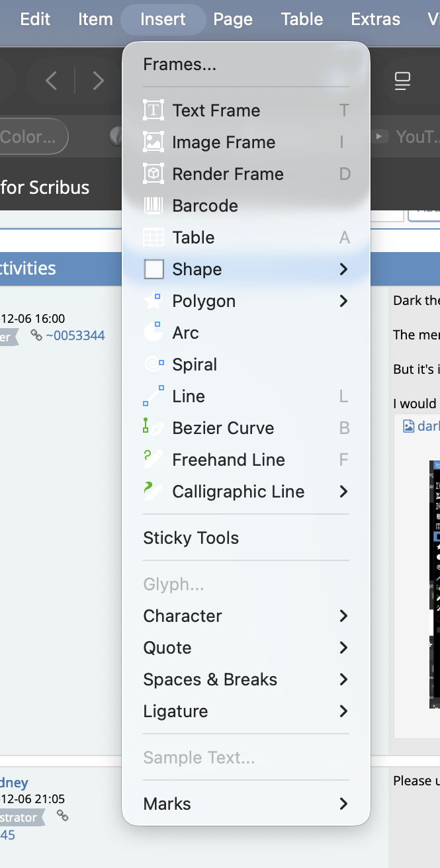Open the Page menu
This screenshot has height=868, width=440.
(x=233, y=19)
